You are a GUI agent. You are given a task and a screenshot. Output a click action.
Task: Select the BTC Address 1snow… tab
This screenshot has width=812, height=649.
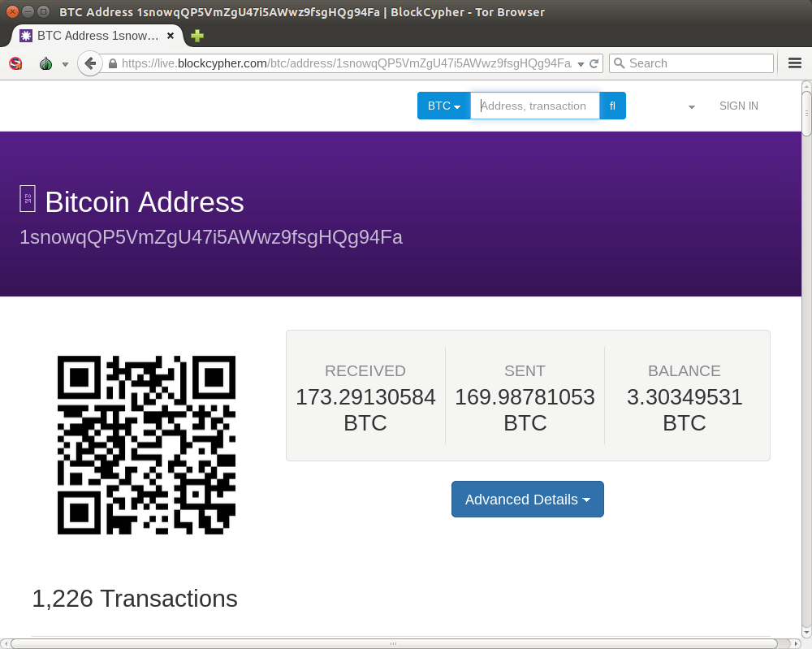97,36
